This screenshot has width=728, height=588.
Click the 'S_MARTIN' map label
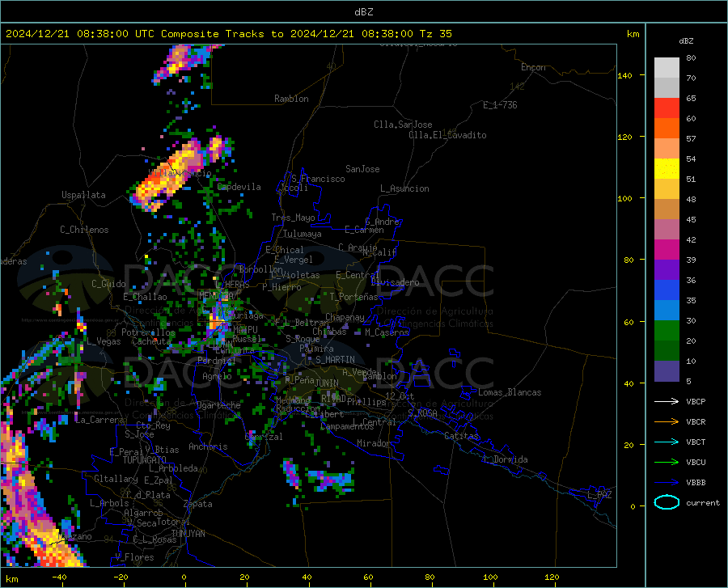pyautogui.click(x=335, y=360)
